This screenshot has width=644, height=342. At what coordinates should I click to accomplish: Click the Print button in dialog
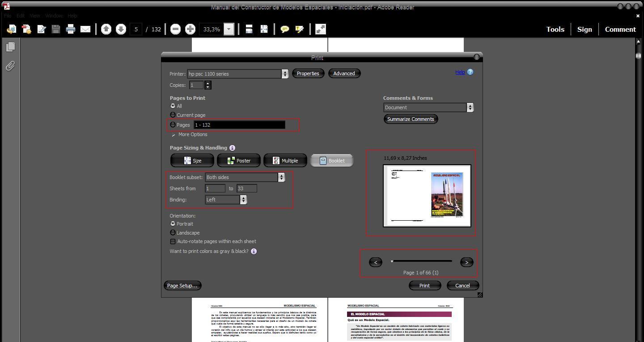(x=424, y=286)
